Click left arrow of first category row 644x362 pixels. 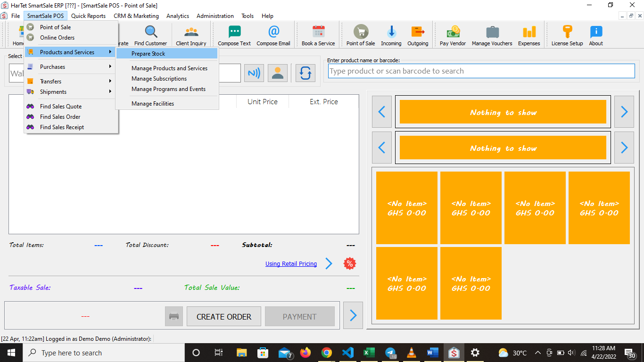tap(382, 112)
